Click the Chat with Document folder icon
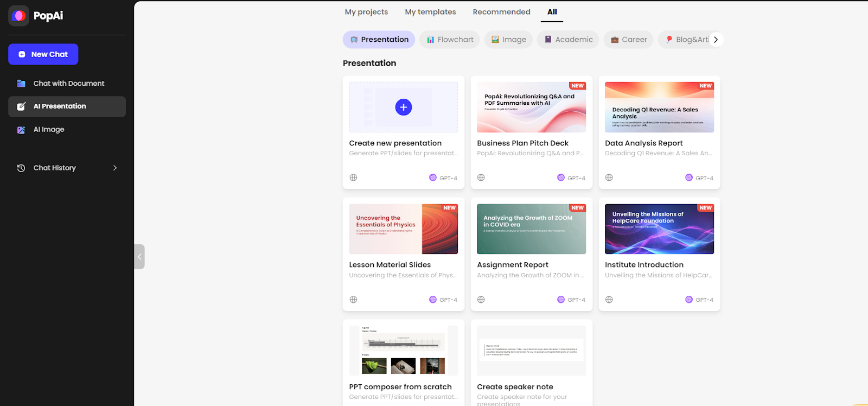The image size is (868, 406). coord(21,83)
